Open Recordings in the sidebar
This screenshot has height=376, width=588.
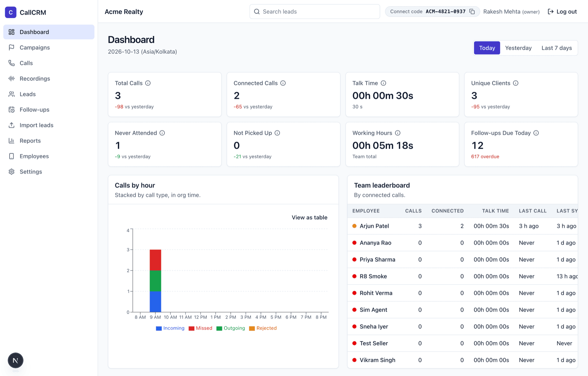pyautogui.click(x=49, y=78)
